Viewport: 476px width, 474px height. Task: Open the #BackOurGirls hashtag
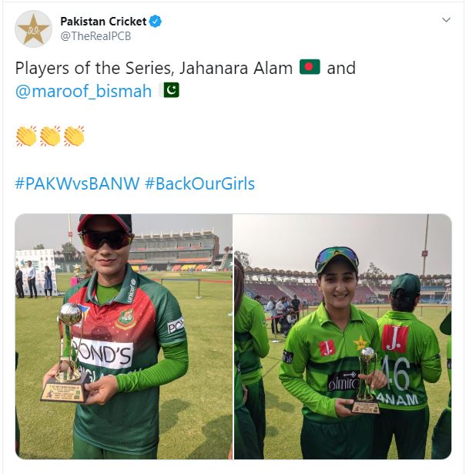(x=199, y=183)
